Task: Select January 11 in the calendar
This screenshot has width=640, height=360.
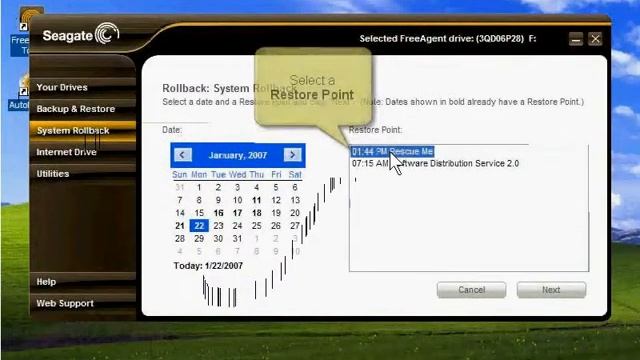Action: click(257, 200)
